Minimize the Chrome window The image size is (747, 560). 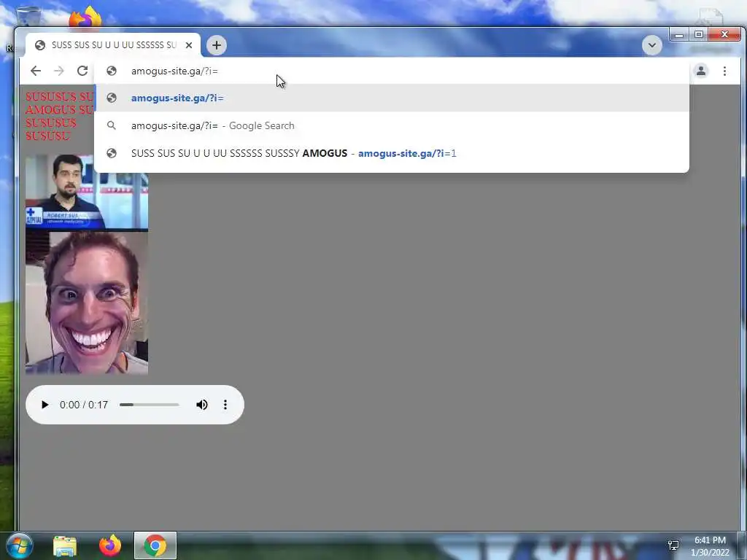pyautogui.click(x=679, y=35)
